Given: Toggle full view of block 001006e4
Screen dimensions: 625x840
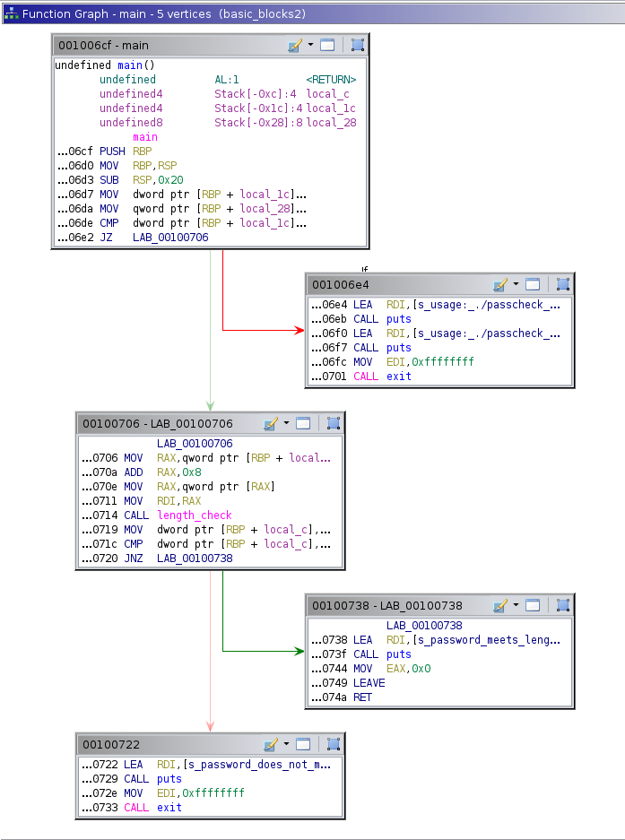Looking at the screenshot, I should (533, 285).
